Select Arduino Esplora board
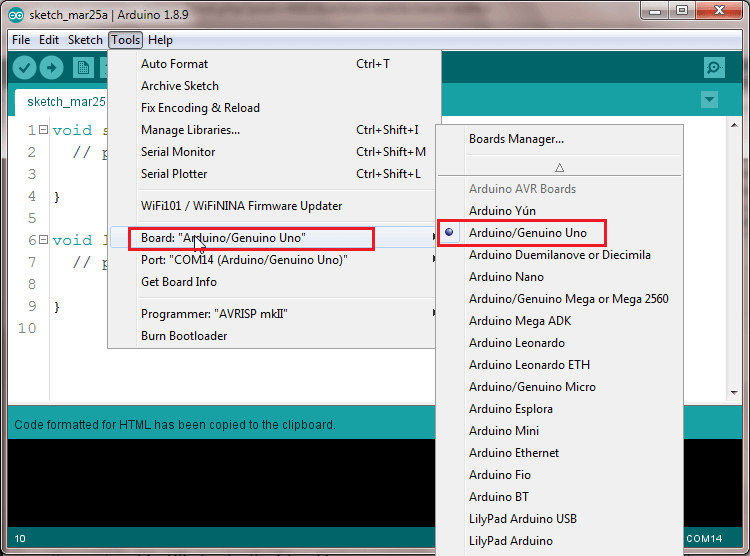The height and width of the screenshot is (556, 750). coord(560,409)
